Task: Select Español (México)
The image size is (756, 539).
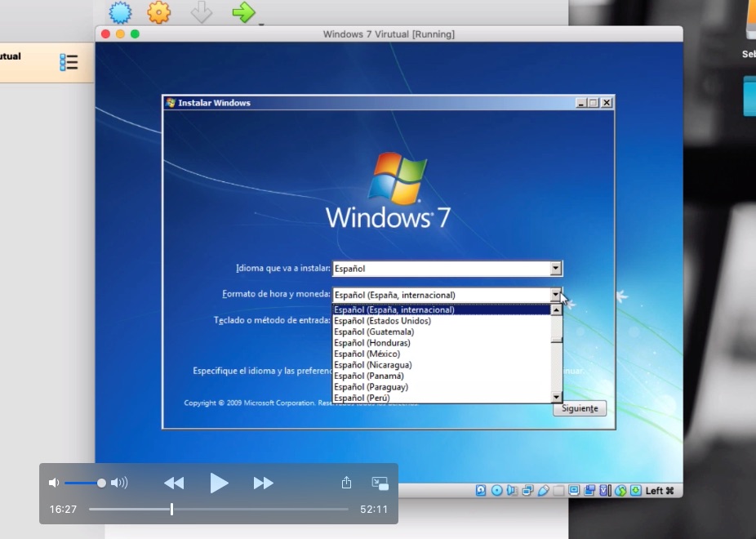Action: [441, 354]
